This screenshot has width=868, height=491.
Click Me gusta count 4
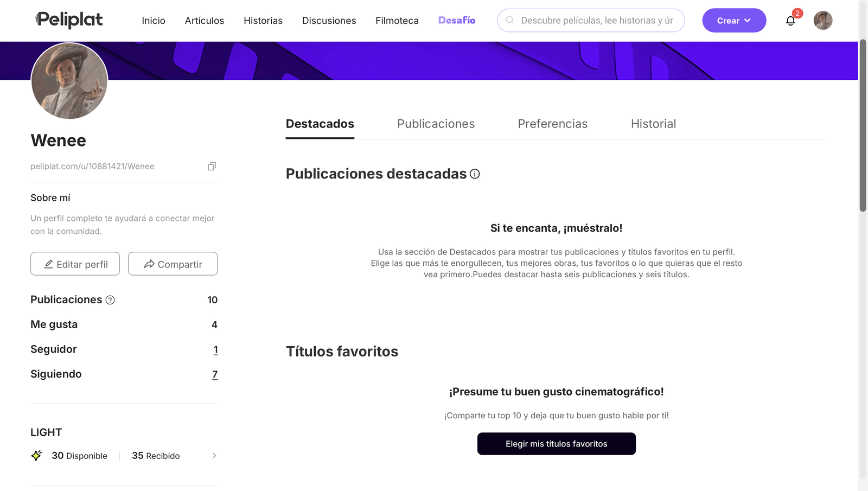tap(214, 325)
